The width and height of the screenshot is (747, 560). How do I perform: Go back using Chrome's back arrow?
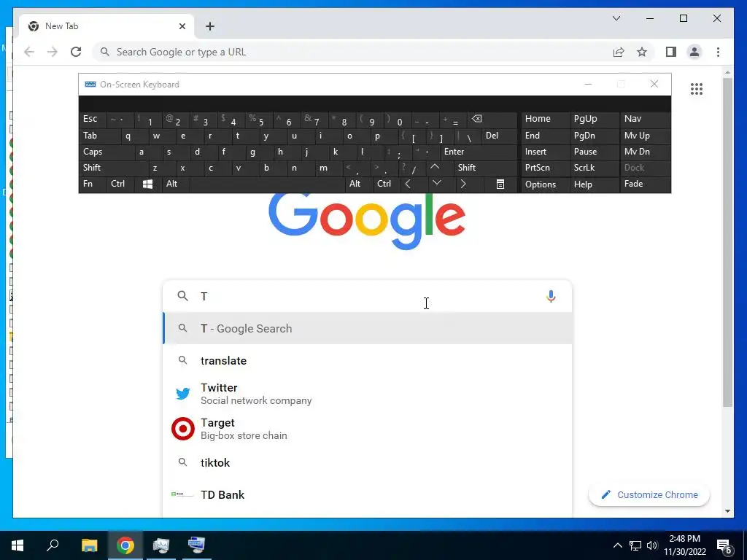[29, 52]
